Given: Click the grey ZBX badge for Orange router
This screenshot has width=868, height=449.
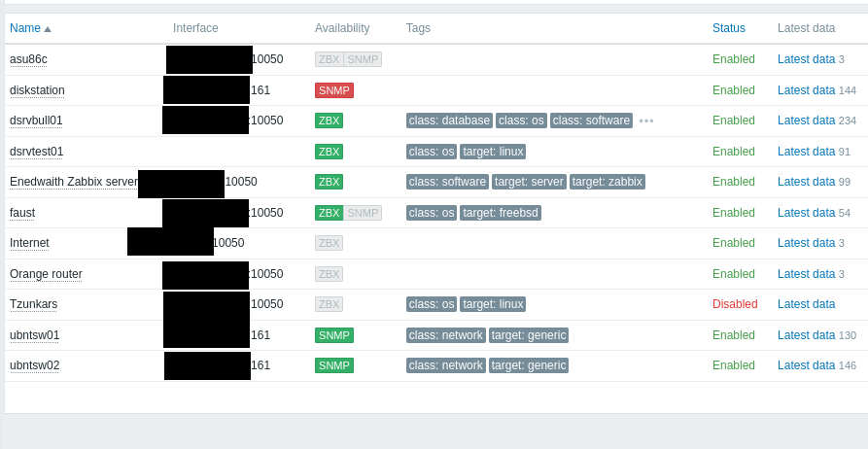Looking at the screenshot, I should point(329,274).
